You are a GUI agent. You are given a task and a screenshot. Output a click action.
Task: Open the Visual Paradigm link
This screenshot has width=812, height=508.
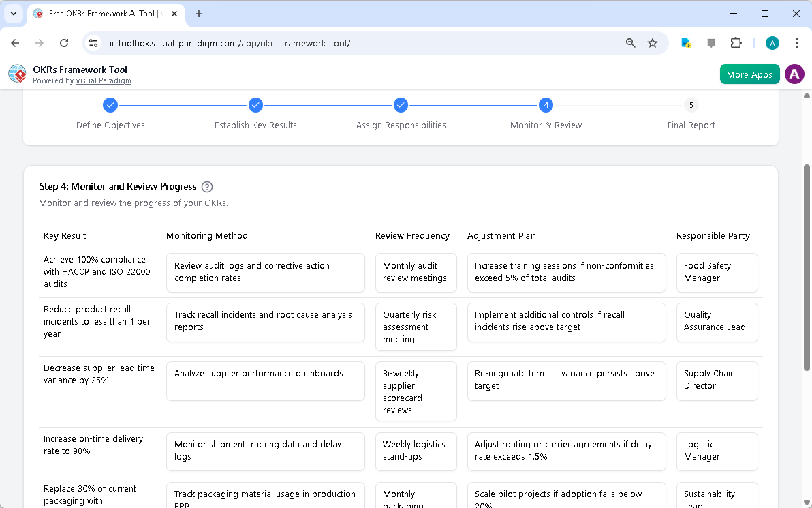pos(104,80)
